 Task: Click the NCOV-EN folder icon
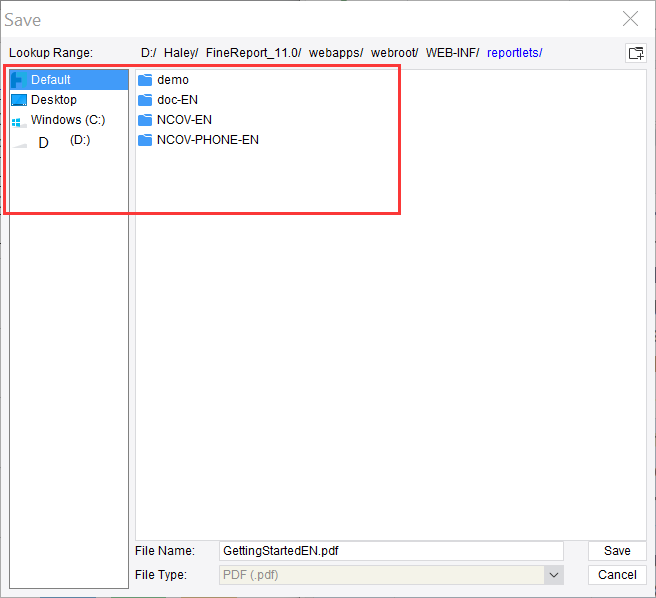[x=145, y=120]
